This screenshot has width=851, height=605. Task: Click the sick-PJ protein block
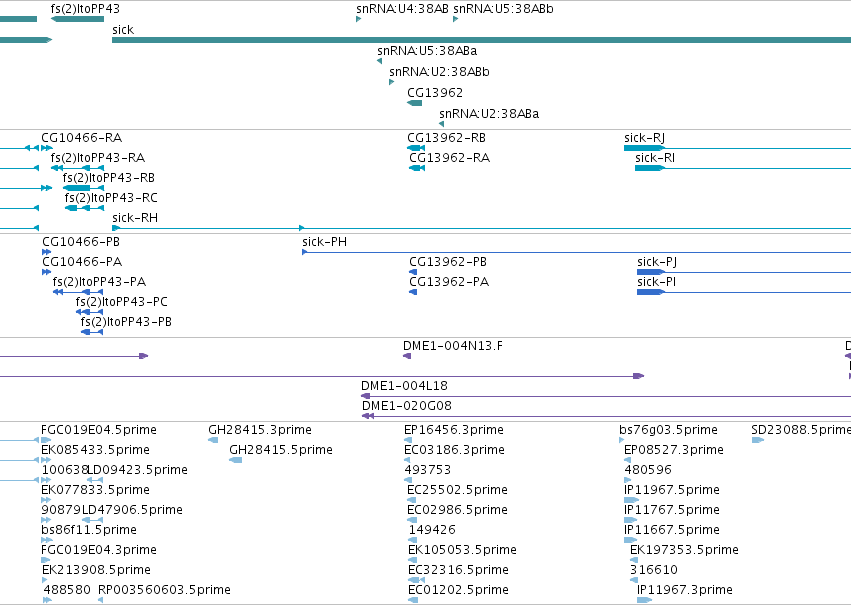click(x=651, y=272)
